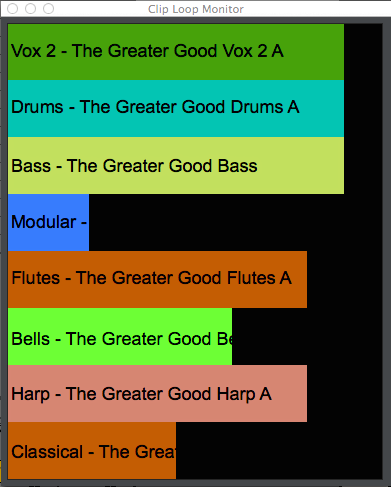The height and width of the screenshot is (487, 391).
Task: Click the Bass - The Greater Good Bass bar
Action: point(176,166)
